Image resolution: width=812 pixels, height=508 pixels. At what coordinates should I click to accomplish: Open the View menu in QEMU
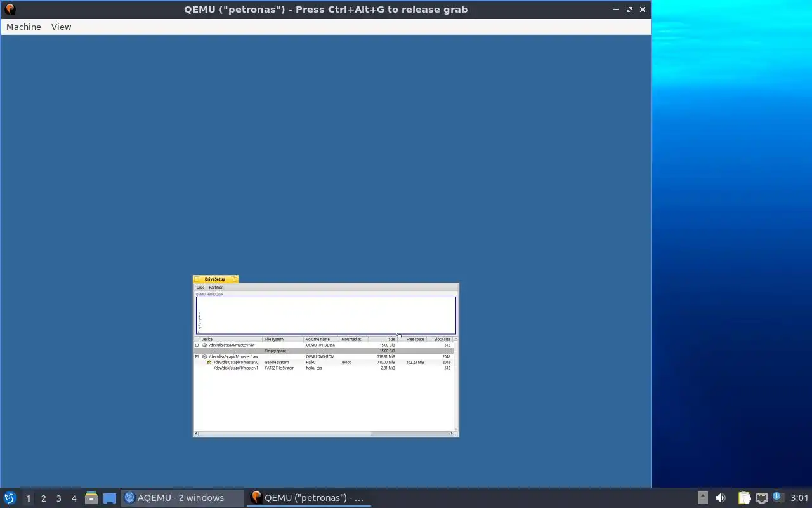61,27
